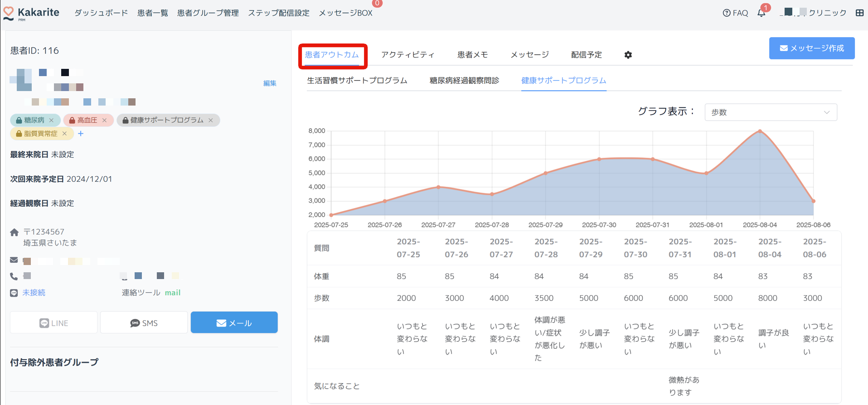Expand the グラフ表示 歩数 dropdown
The width and height of the screenshot is (868, 405).
pos(770,112)
